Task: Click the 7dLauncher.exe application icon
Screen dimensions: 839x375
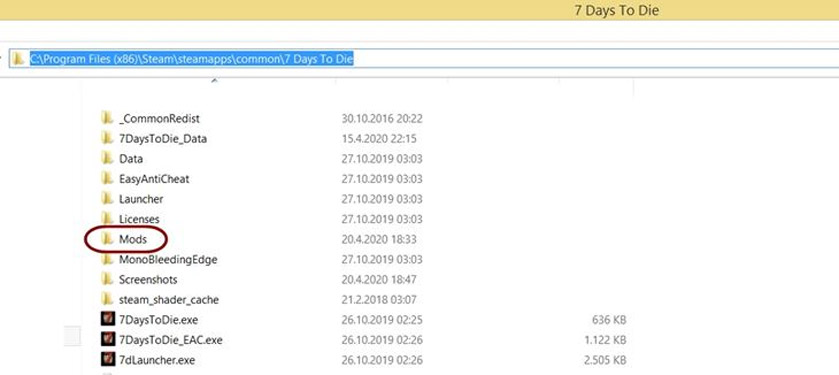Action: 108,359
